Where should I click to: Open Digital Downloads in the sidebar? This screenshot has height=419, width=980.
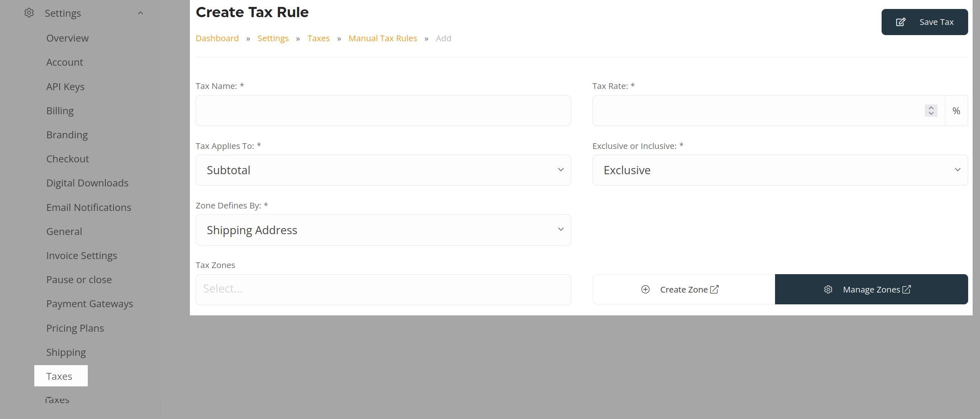[87, 183]
